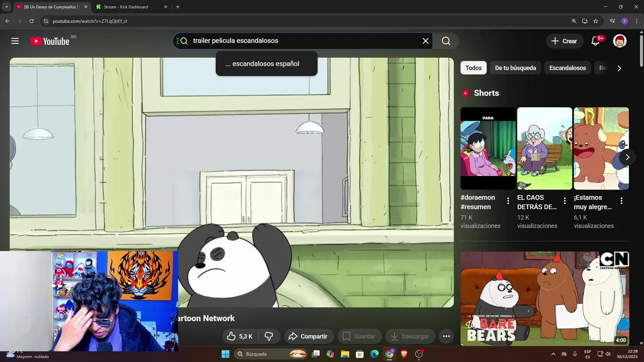Open the YouTube hamburger guide menu
This screenshot has width=644, height=362.
[x=15, y=41]
